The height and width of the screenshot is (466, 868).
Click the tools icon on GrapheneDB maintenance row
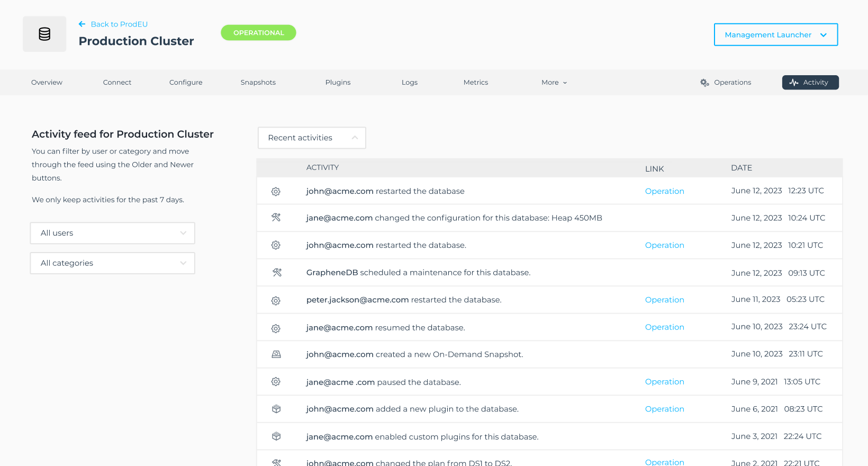point(277,273)
